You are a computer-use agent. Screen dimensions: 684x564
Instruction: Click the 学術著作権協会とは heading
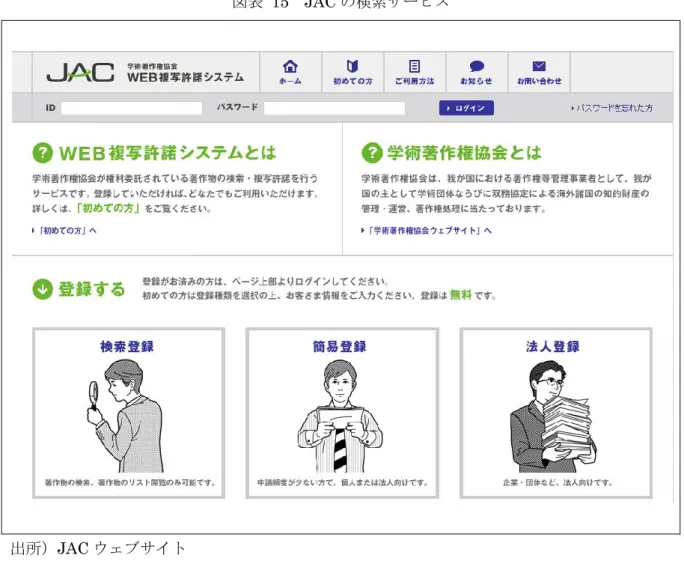pos(465,153)
